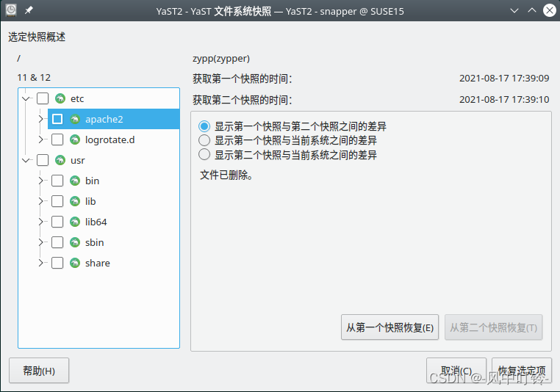560x392 pixels.
Task: Click the green icon beside apache2
Action: [75, 119]
